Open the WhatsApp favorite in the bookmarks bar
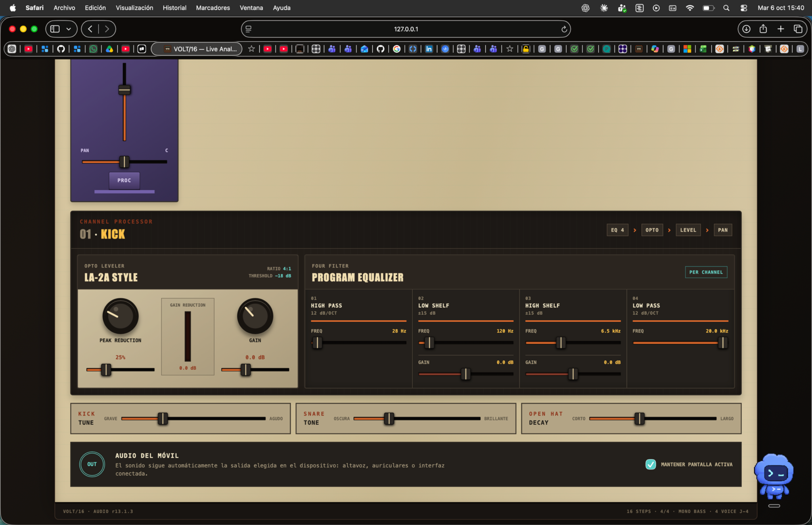The width and height of the screenshot is (812, 525). [x=93, y=49]
